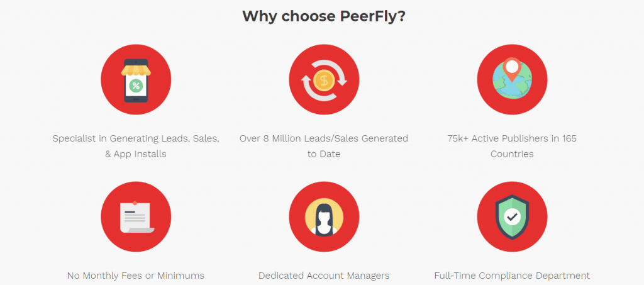
Task: Click the mobile shop phone icon
Action: (x=136, y=80)
